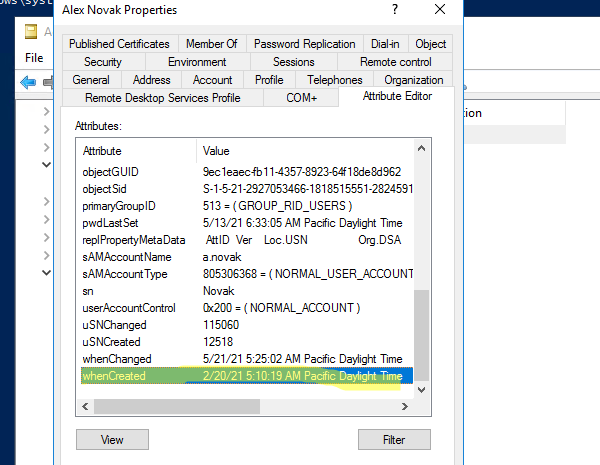600x465 pixels.
Task: Sort by the Value column header
Action: point(305,151)
